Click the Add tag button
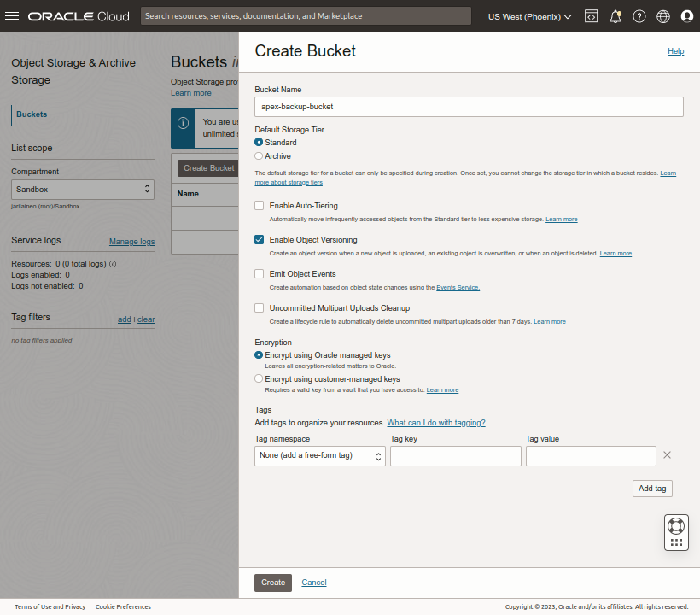 (652, 489)
